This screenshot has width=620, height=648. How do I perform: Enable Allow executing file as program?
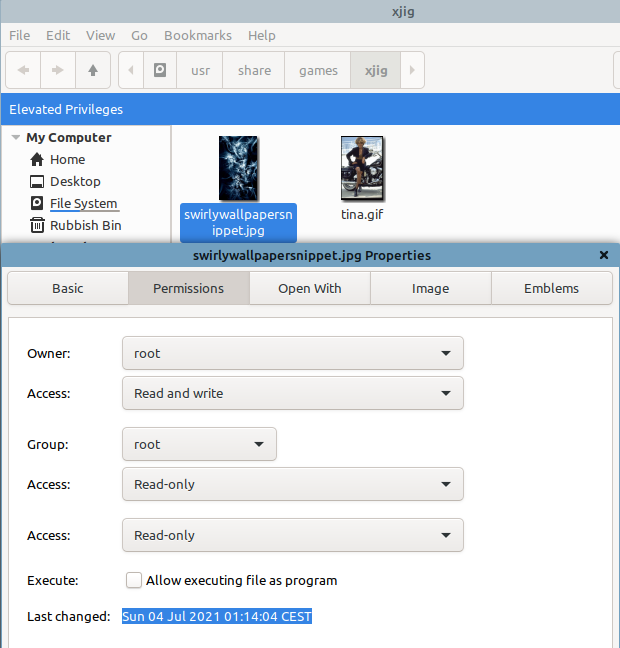[x=134, y=580]
